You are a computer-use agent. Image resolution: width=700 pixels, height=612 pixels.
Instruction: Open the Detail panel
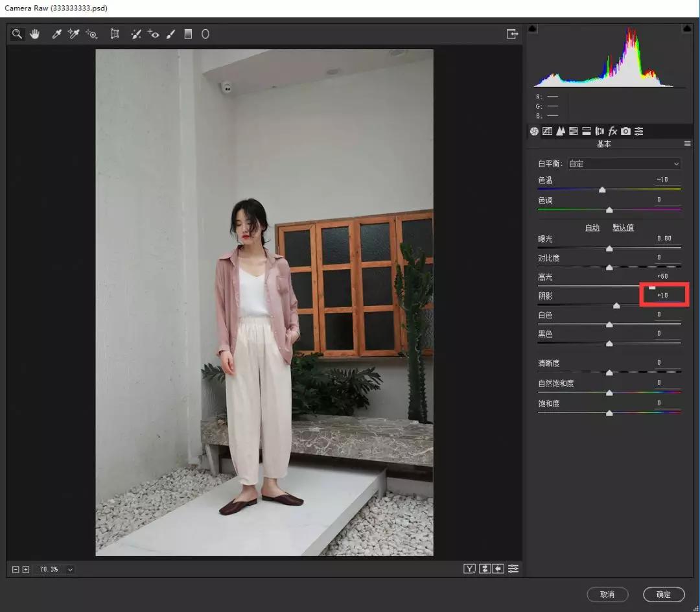click(560, 131)
